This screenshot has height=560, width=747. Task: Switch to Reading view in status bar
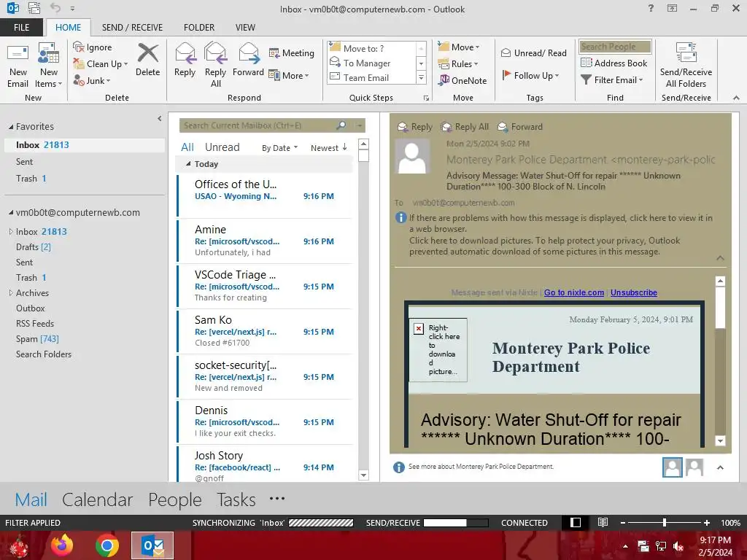tap(603, 522)
